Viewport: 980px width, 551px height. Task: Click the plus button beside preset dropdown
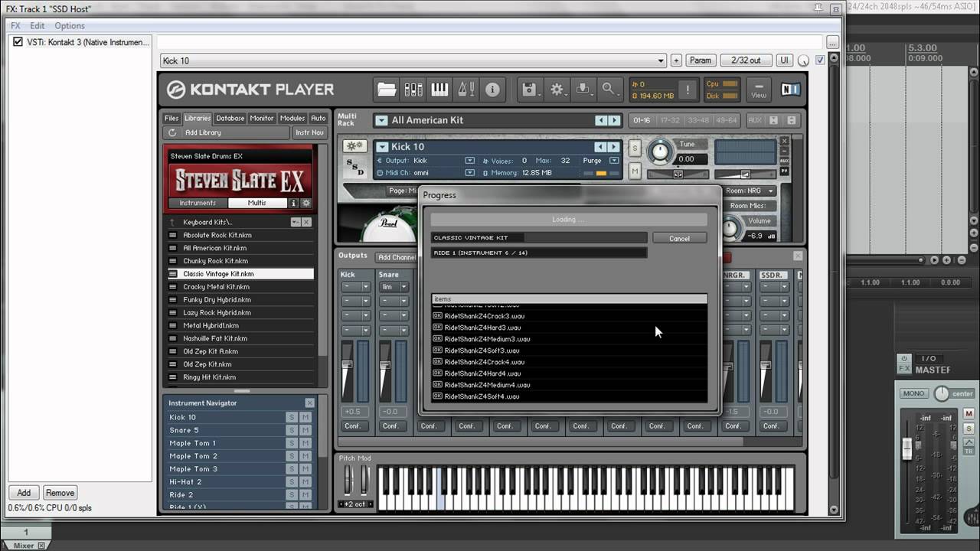(x=676, y=60)
